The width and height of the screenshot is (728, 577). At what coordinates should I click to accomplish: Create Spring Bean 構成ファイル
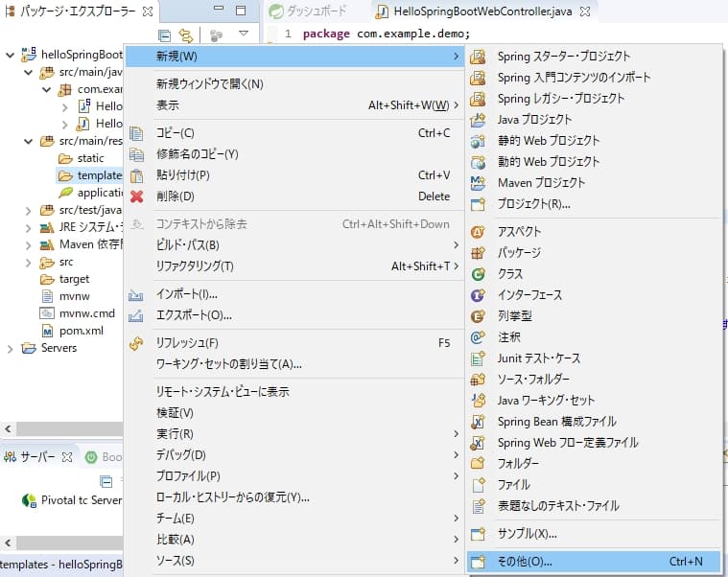coord(593,422)
